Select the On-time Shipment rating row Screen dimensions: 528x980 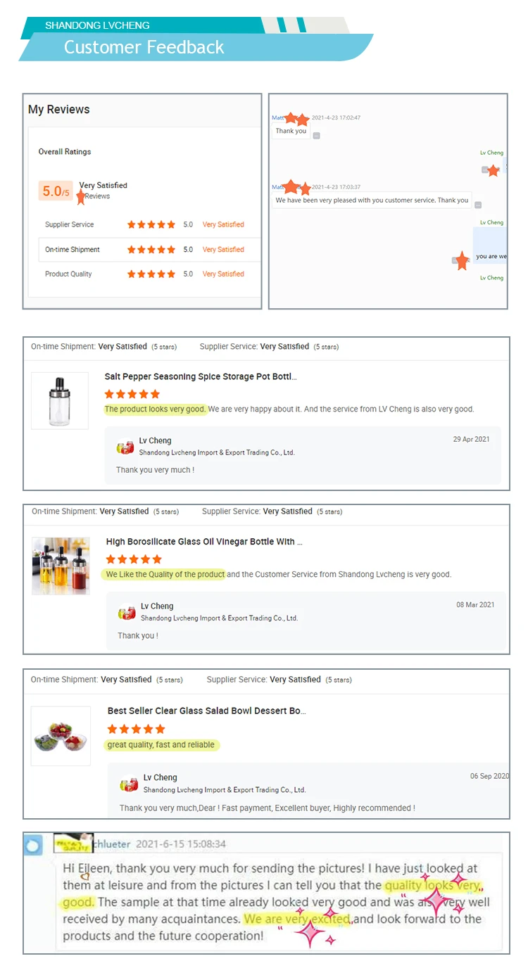[x=149, y=250]
